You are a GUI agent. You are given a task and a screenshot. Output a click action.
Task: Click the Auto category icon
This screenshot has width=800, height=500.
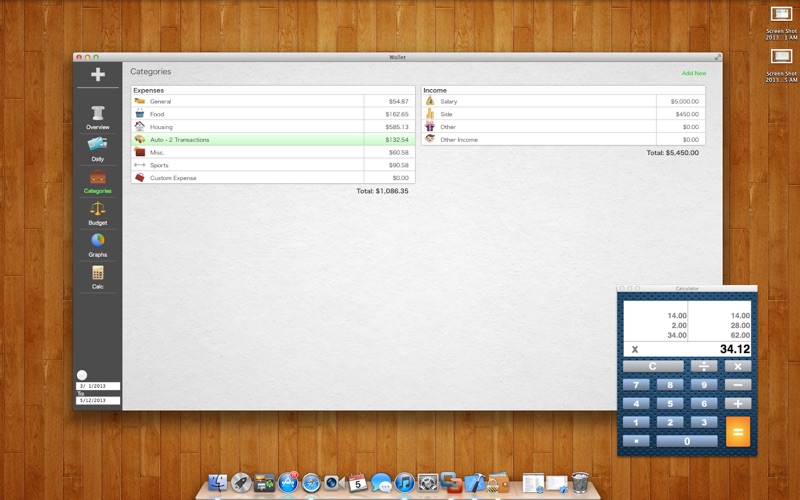[x=139, y=139]
